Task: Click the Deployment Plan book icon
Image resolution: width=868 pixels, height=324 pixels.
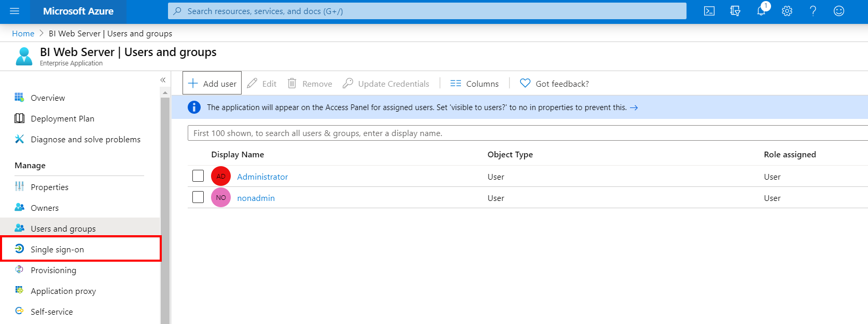Action: [19, 118]
